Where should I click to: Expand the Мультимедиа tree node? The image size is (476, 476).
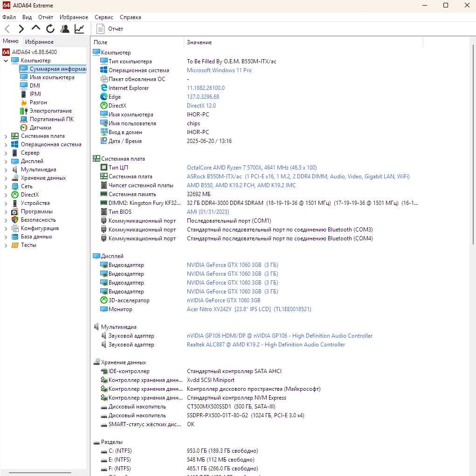6,170
